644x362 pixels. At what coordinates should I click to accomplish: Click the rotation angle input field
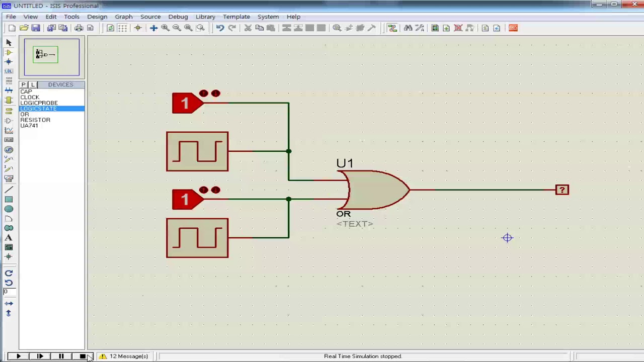click(10, 292)
